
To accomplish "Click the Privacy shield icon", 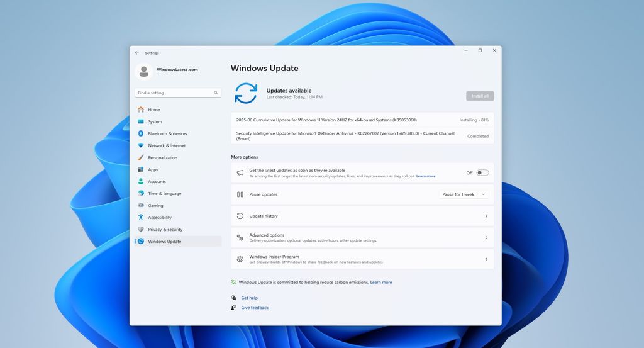I will (141, 229).
